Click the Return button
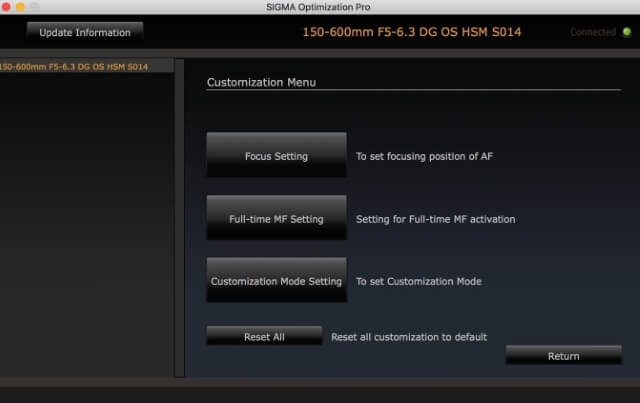 (564, 355)
